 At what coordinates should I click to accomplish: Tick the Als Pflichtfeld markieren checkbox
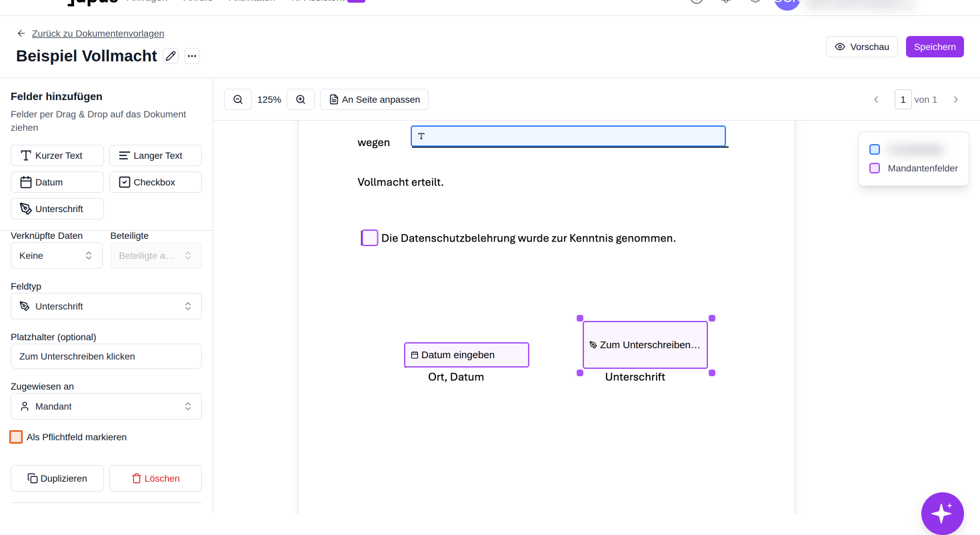pos(16,437)
